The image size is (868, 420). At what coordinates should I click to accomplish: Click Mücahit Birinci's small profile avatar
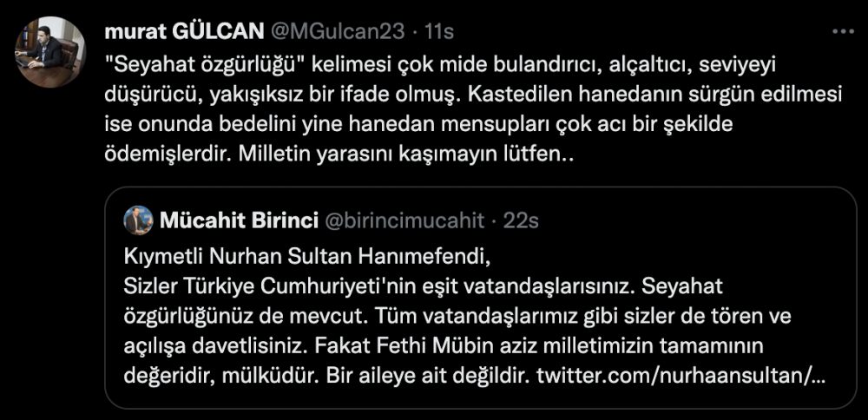click(x=139, y=220)
